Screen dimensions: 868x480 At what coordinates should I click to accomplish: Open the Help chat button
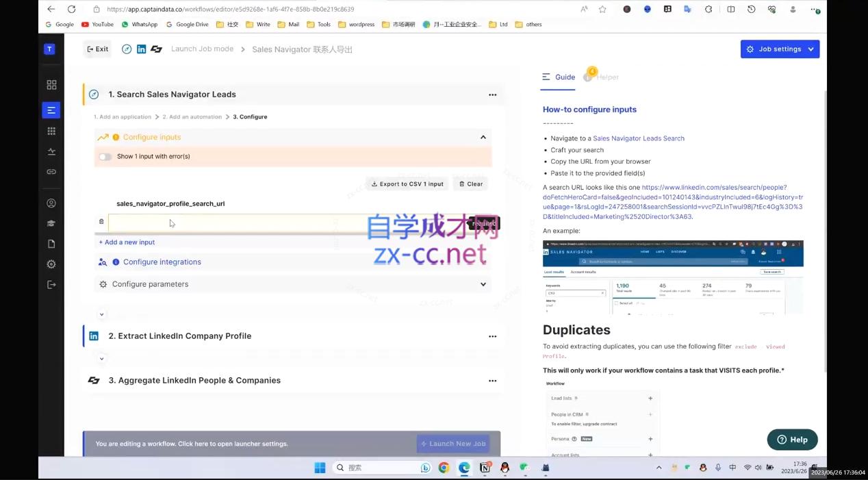[x=792, y=440]
